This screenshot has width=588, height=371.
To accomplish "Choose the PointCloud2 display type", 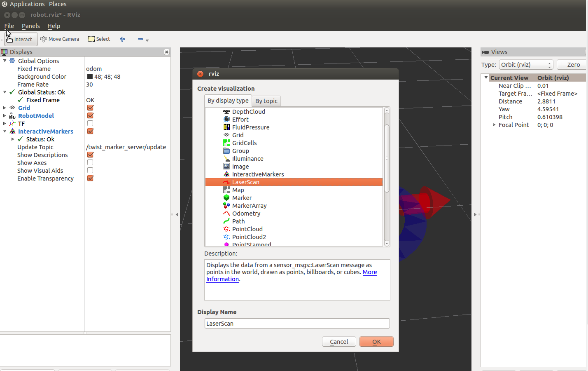I will click(249, 237).
